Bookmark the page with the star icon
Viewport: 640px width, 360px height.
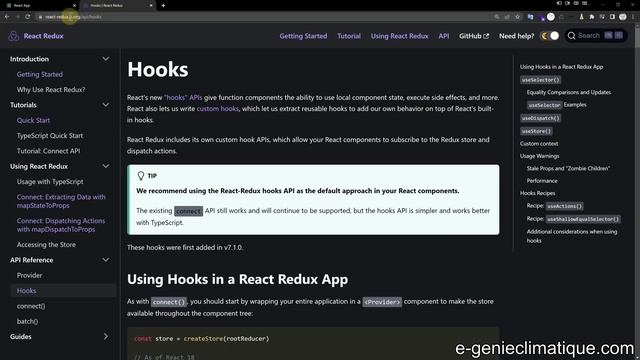point(518,17)
